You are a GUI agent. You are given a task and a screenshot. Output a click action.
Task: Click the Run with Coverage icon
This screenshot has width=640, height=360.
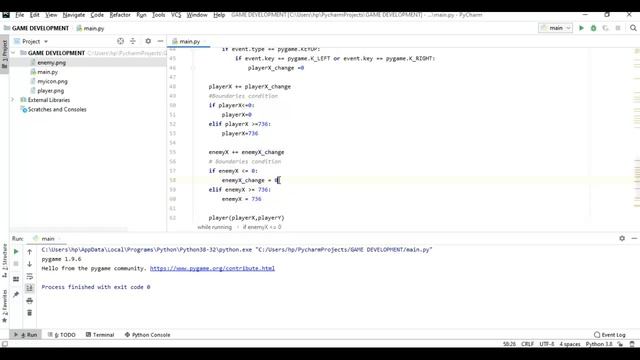tap(605, 28)
